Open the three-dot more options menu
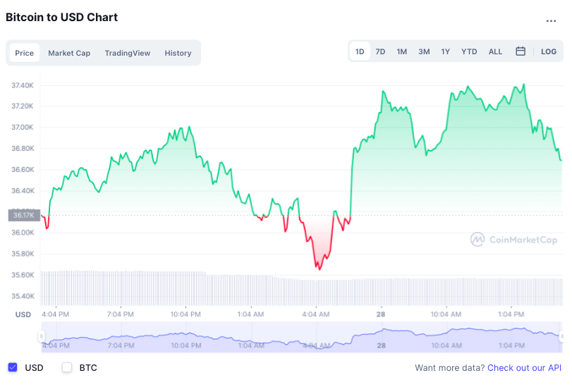The height and width of the screenshot is (392, 572). tap(551, 20)
